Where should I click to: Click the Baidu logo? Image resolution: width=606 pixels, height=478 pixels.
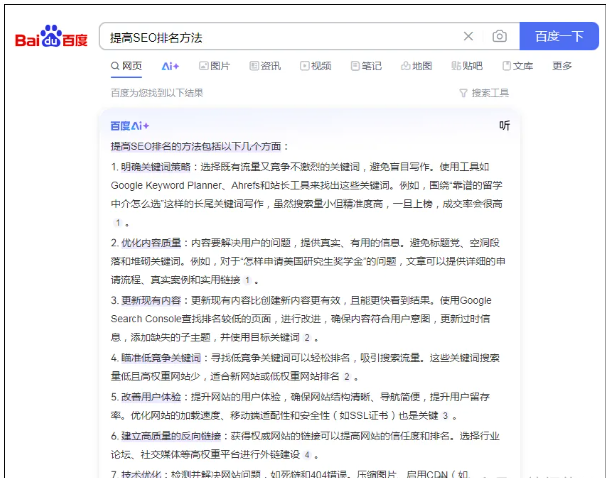tap(51, 38)
